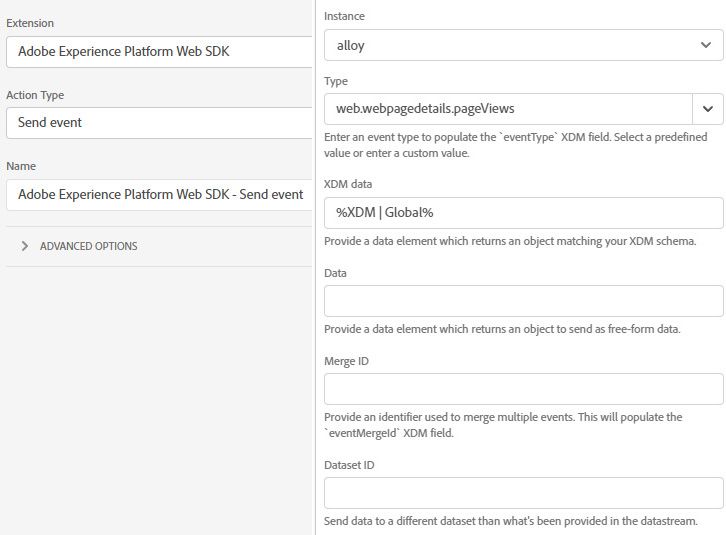Click the Instance field label
Screen dimensions: 726x535
[344, 16]
